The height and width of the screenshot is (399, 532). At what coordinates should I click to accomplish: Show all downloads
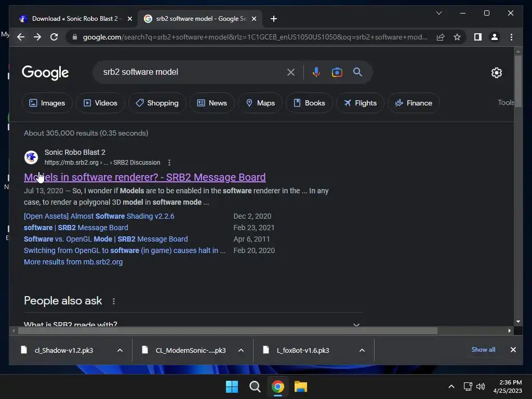tap(483, 350)
